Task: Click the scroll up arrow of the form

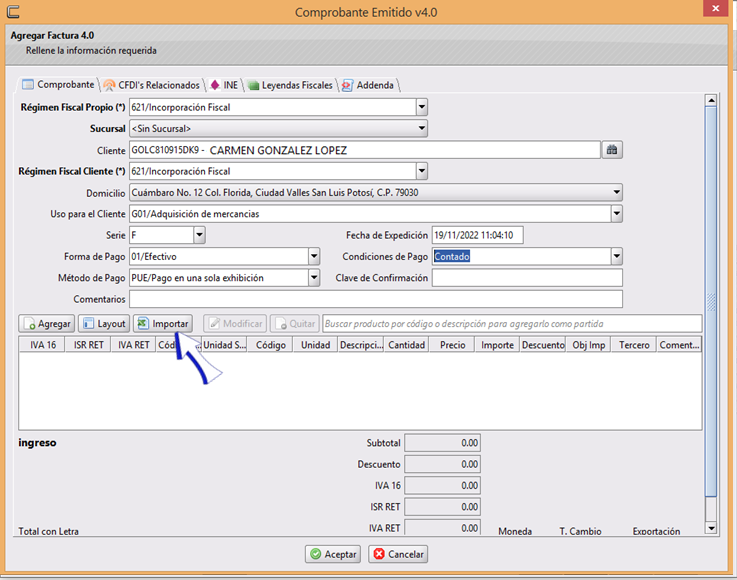Action: (x=711, y=100)
